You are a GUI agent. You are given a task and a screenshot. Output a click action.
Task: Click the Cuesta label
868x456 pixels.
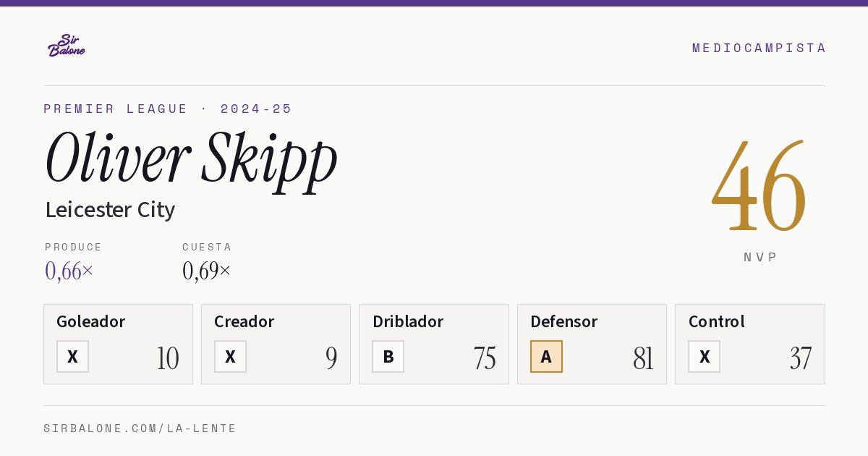[207, 247]
